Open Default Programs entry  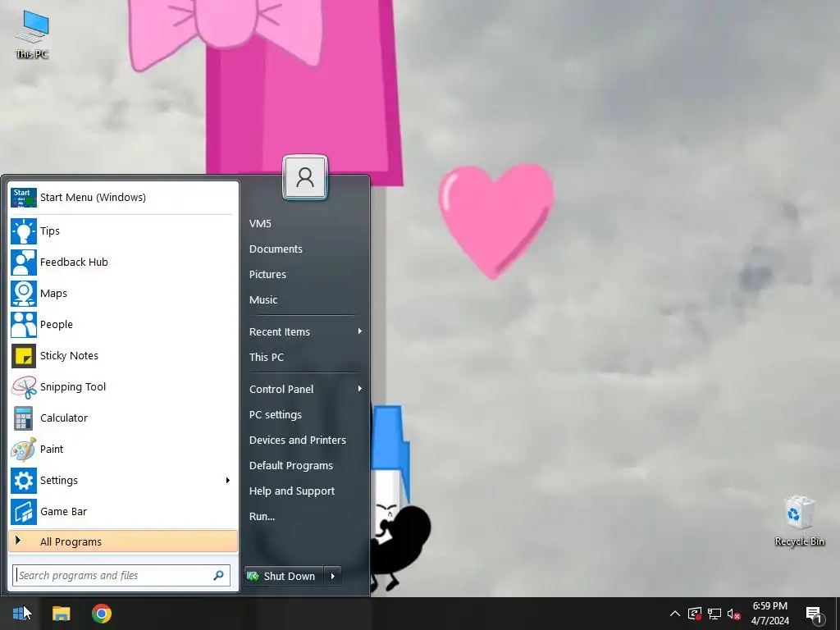click(291, 466)
